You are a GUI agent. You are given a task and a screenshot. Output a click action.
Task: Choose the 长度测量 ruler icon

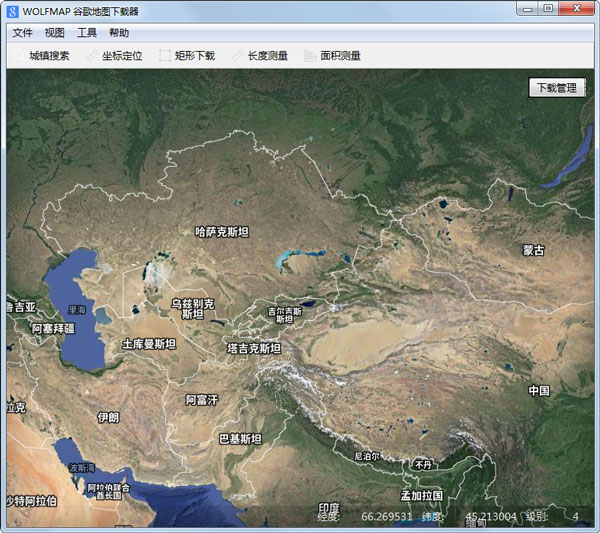(x=237, y=56)
